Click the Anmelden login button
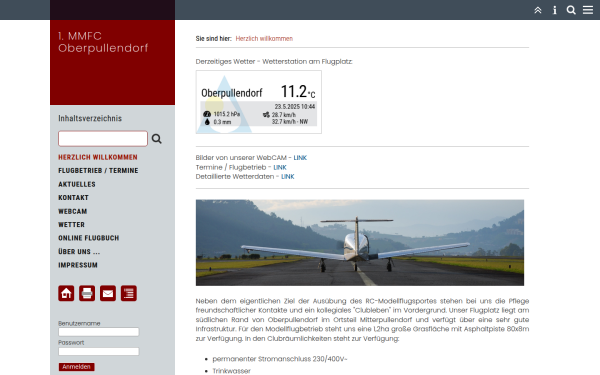 (x=77, y=367)
